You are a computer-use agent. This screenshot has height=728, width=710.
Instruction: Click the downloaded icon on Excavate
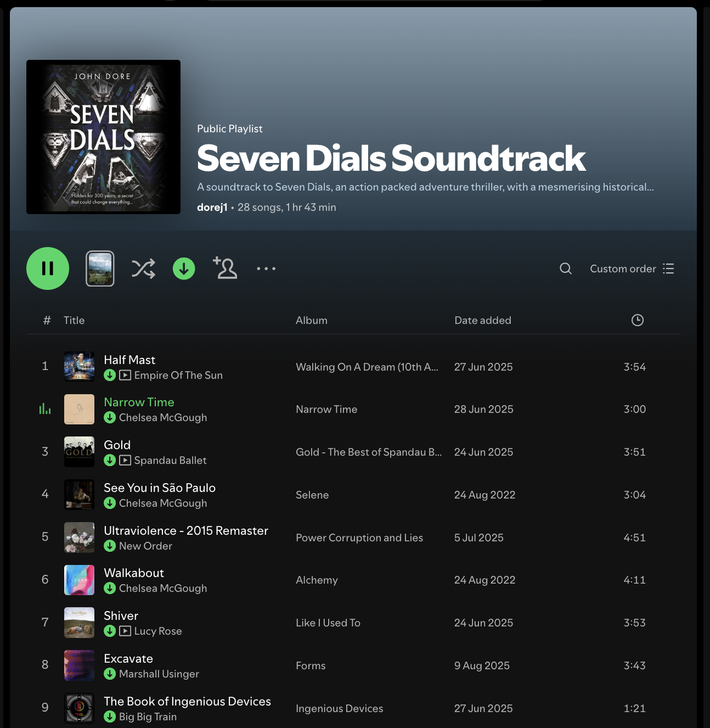(x=110, y=674)
